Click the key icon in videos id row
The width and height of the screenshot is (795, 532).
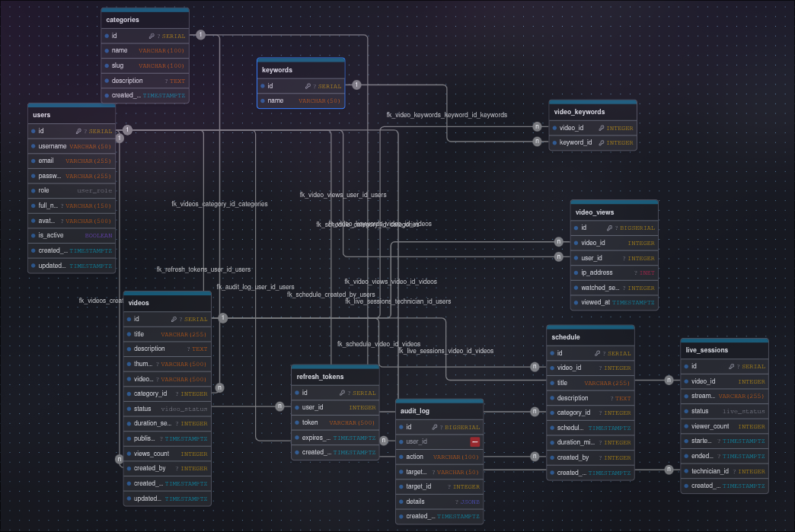174,319
